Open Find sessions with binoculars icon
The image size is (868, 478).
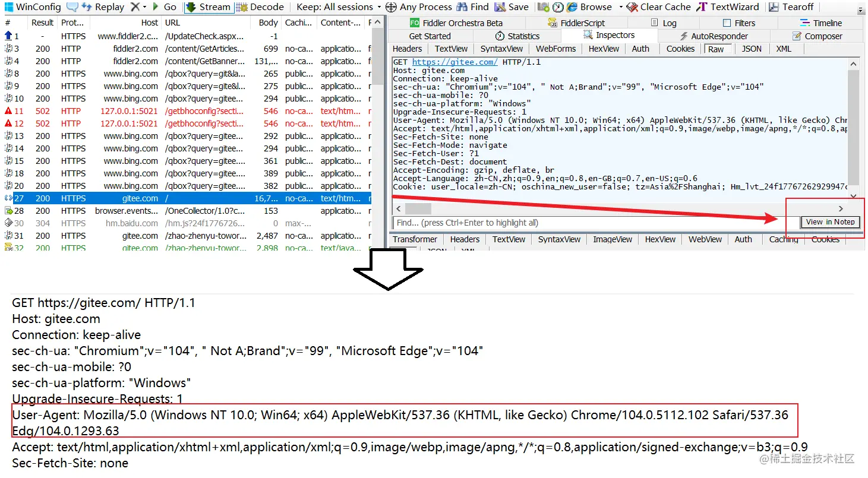(473, 7)
